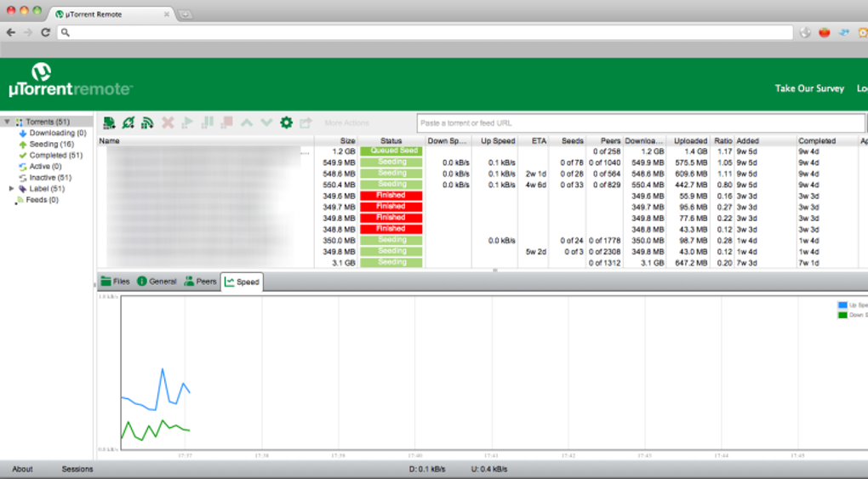Sort by the Size column header
Image resolution: width=868 pixels, height=479 pixels.
pyautogui.click(x=337, y=141)
